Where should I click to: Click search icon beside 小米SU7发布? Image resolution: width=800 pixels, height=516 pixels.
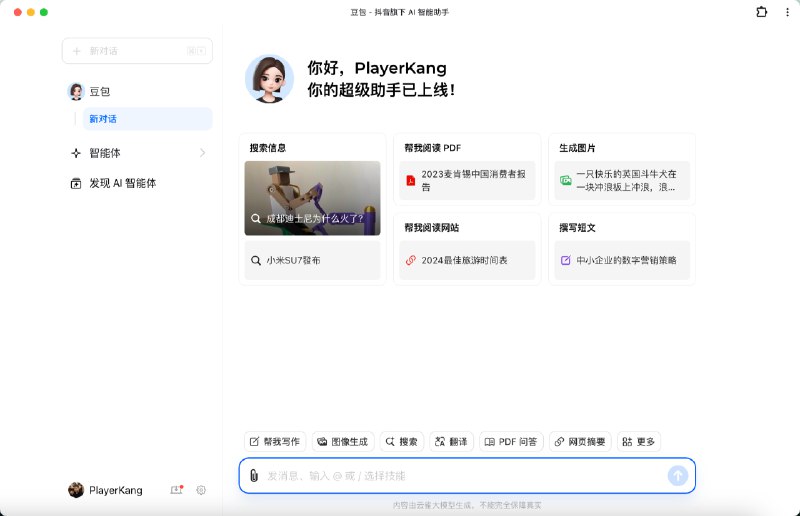pyautogui.click(x=256, y=260)
